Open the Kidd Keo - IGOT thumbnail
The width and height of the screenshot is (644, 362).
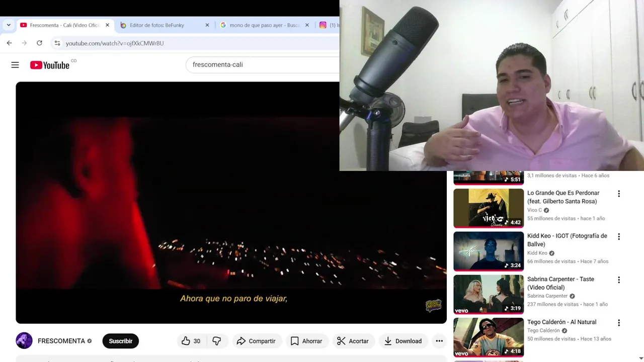coord(489,251)
